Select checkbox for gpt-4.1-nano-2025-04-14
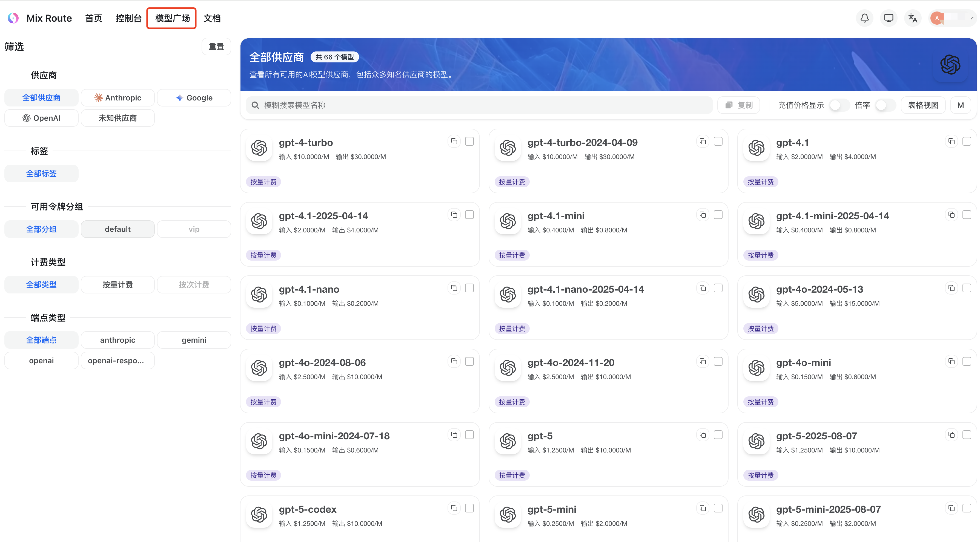980x542 pixels. [x=718, y=288]
